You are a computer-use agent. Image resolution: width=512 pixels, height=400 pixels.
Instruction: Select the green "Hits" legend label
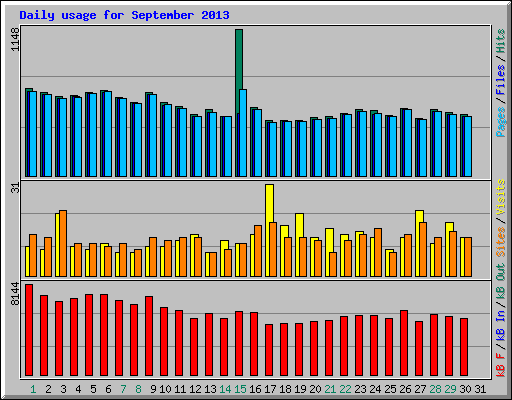point(500,41)
